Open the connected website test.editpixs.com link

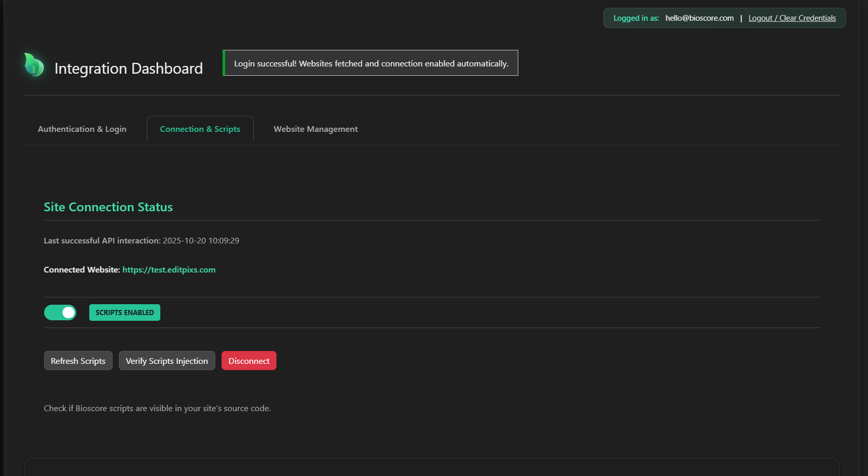pyautogui.click(x=169, y=270)
